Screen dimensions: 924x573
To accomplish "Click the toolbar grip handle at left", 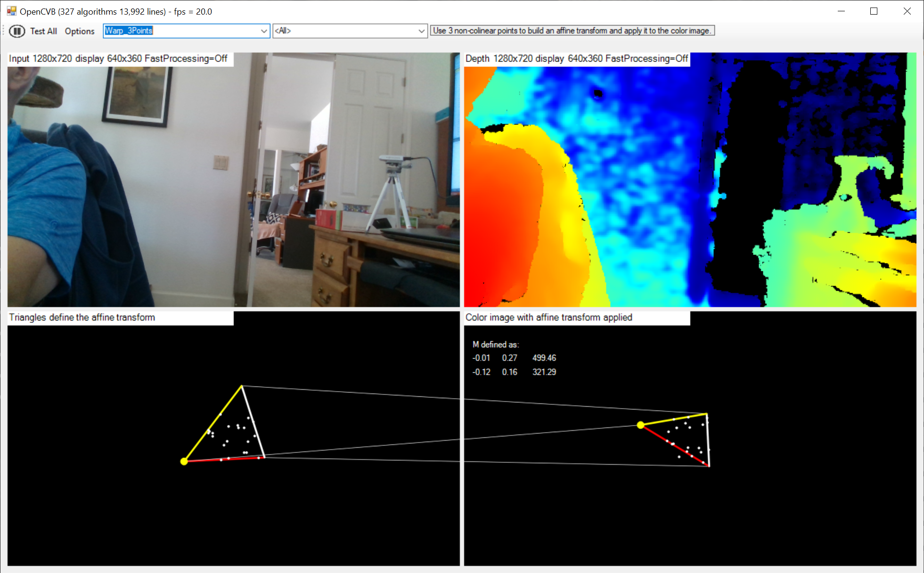I will coord(4,31).
